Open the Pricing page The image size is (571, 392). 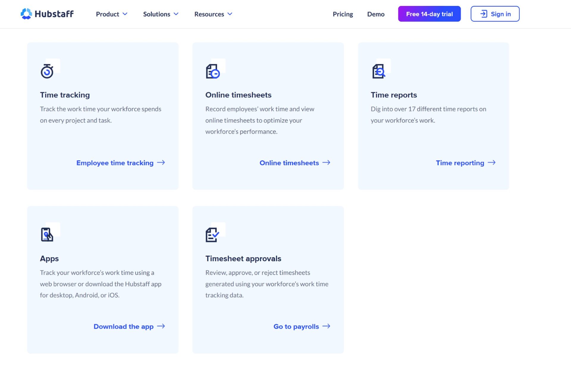click(x=343, y=14)
